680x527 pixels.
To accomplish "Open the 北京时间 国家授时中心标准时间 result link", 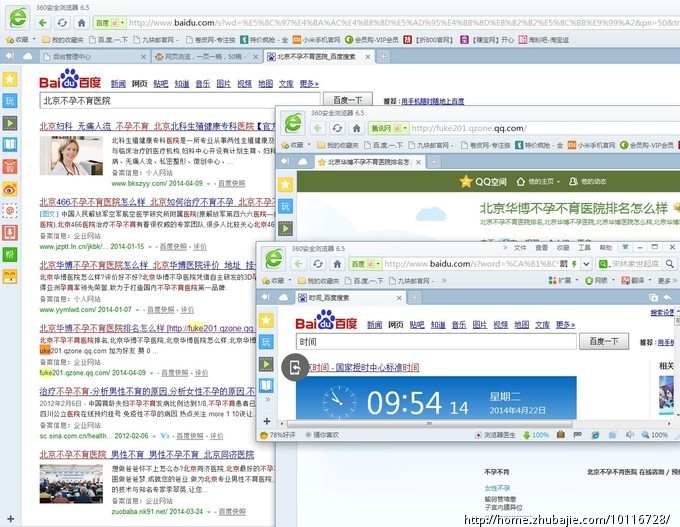I will (x=363, y=367).
